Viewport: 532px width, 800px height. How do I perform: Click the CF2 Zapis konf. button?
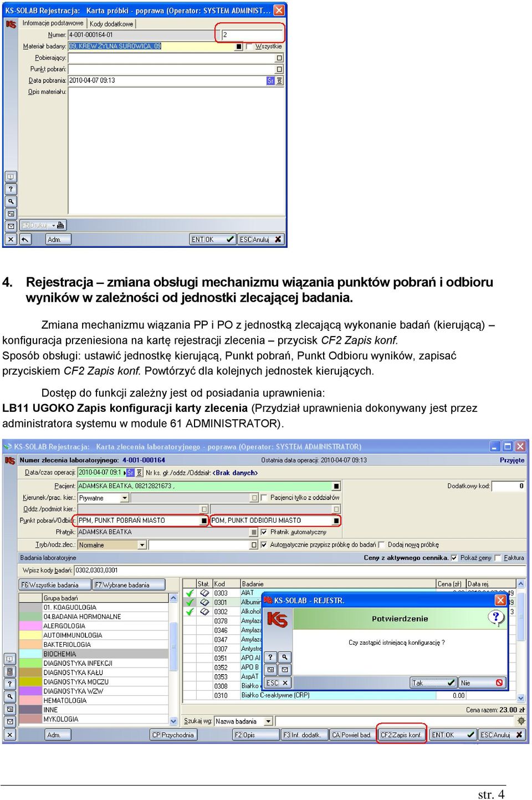(x=401, y=735)
